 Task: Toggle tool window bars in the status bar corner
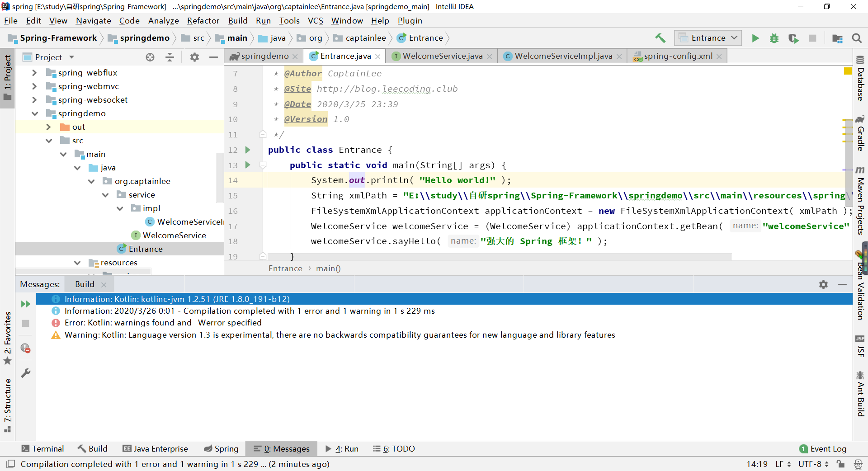11,464
